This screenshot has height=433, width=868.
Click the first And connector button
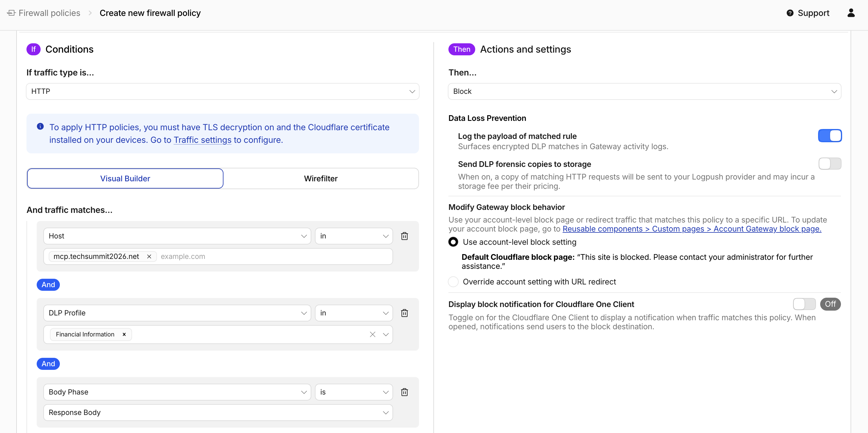48,285
